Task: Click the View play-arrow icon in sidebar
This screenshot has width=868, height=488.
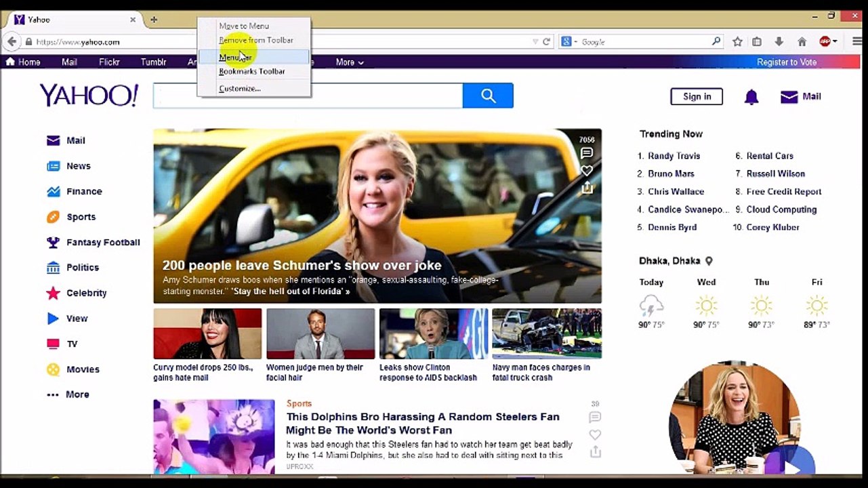Action: [x=53, y=319]
